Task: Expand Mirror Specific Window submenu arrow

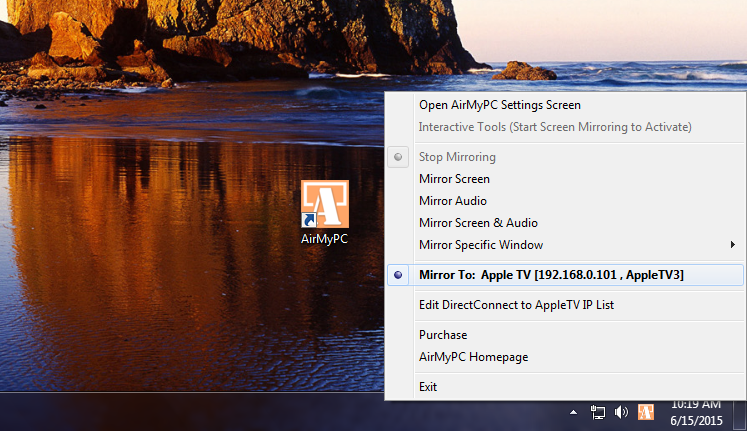Action: click(732, 245)
